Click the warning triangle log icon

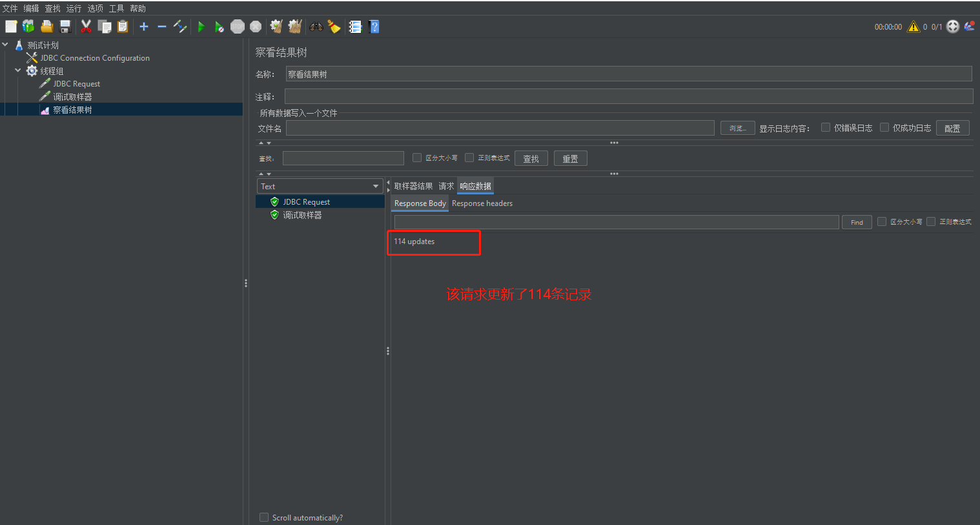tap(913, 26)
